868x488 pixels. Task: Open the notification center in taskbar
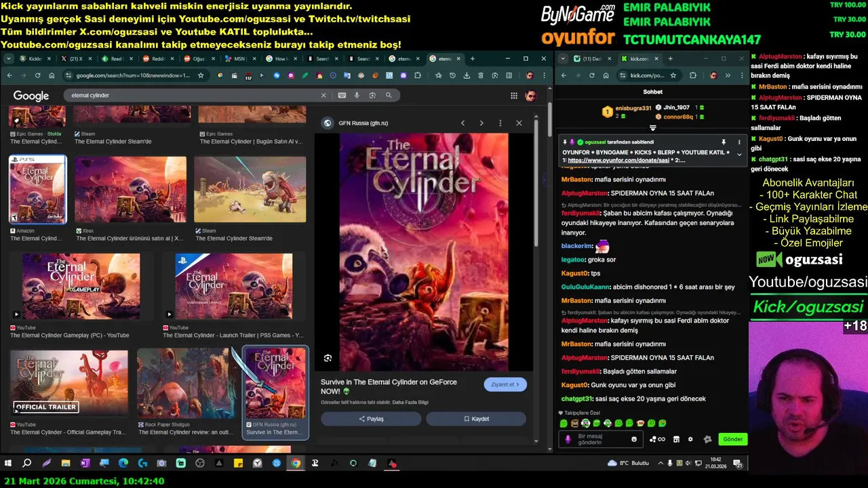(738, 464)
